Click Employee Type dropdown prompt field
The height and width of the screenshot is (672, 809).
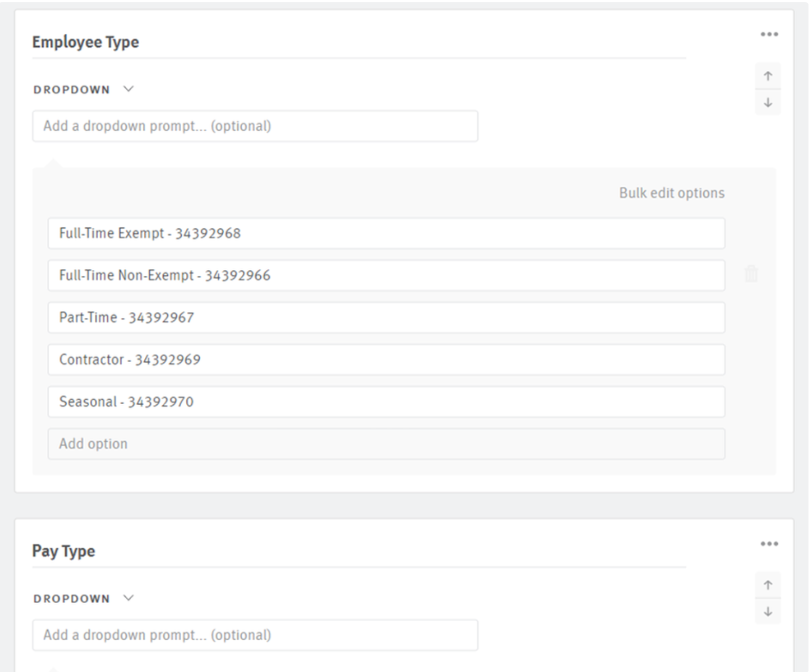click(255, 126)
